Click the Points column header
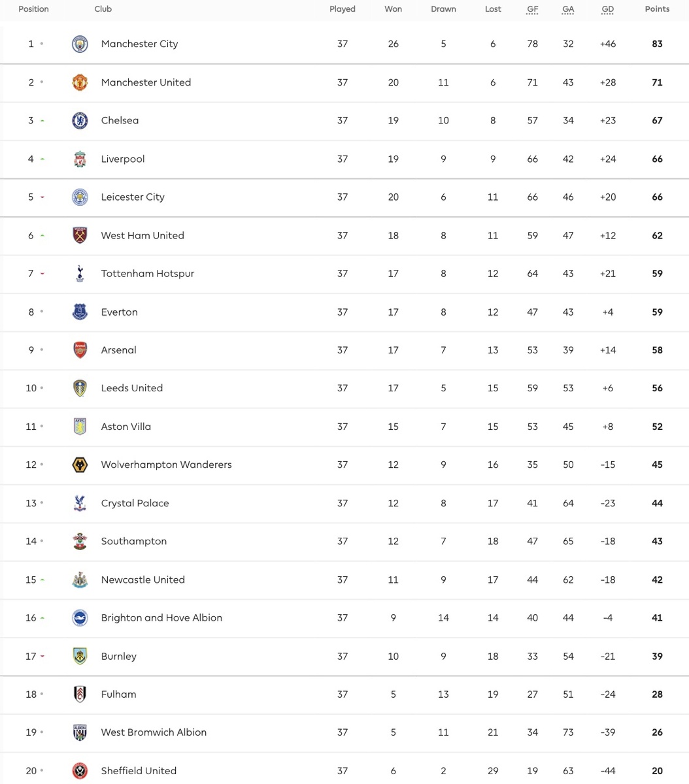689x784 pixels. coord(657,9)
